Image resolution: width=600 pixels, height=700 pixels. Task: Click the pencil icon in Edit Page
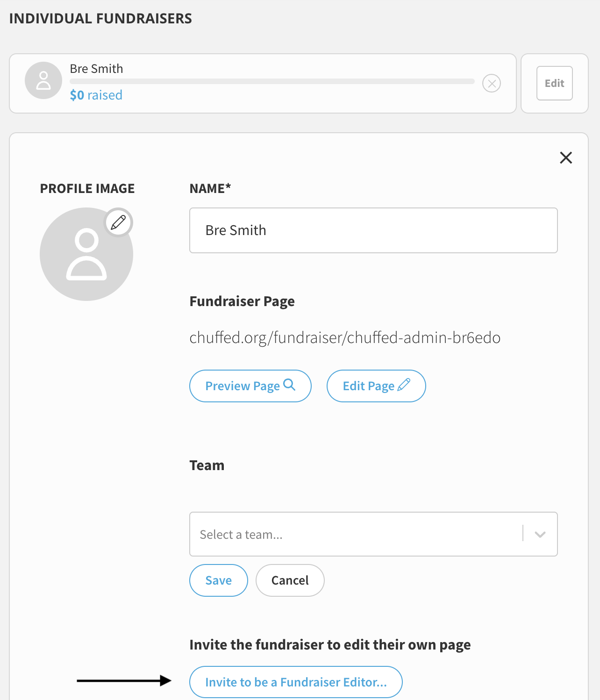coord(404,385)
